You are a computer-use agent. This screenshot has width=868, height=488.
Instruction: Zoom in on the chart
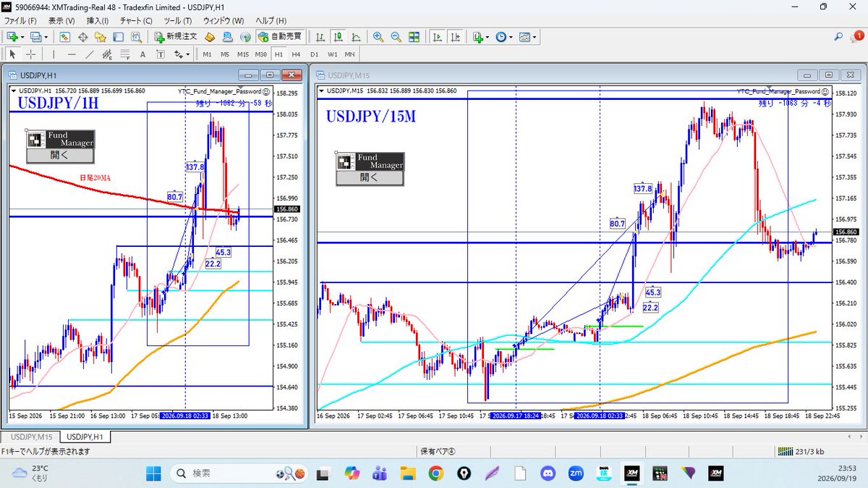378,36
